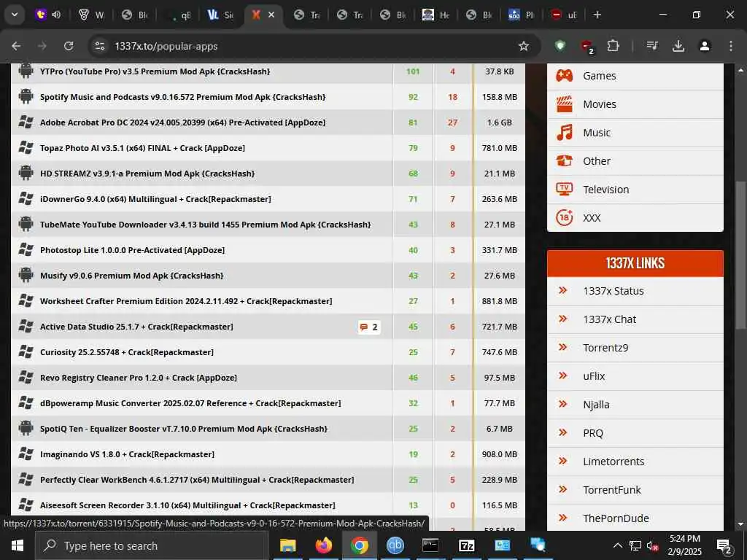
Task: Open the 1337x Chat link
Action: tap(609, 319)
